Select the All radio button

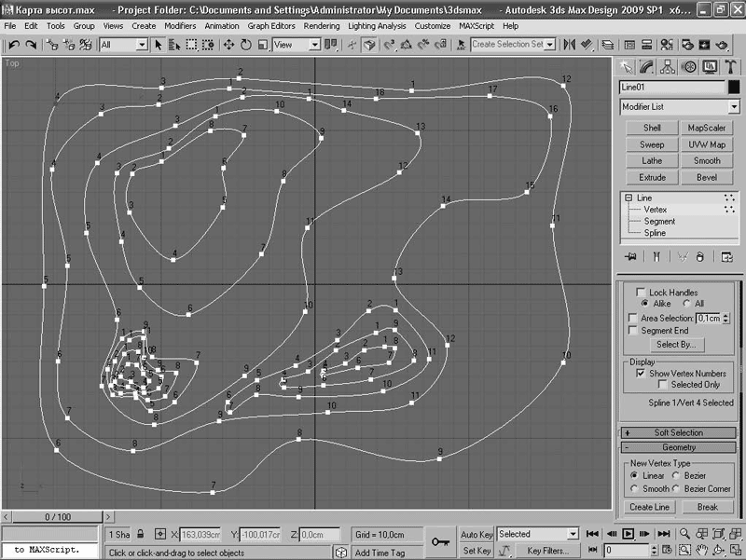[x=686, y=303]
